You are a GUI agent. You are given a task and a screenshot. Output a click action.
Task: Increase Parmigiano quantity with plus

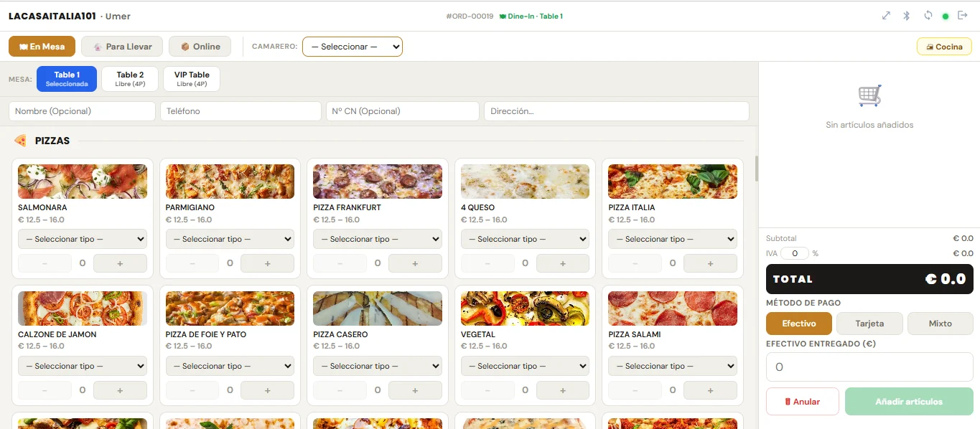(268, 263)
